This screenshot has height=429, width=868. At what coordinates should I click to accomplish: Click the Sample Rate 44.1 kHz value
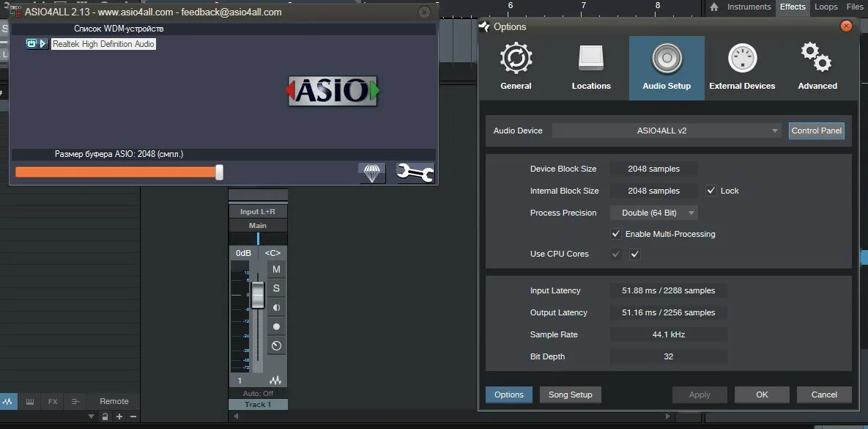click(x=668, y=335)
